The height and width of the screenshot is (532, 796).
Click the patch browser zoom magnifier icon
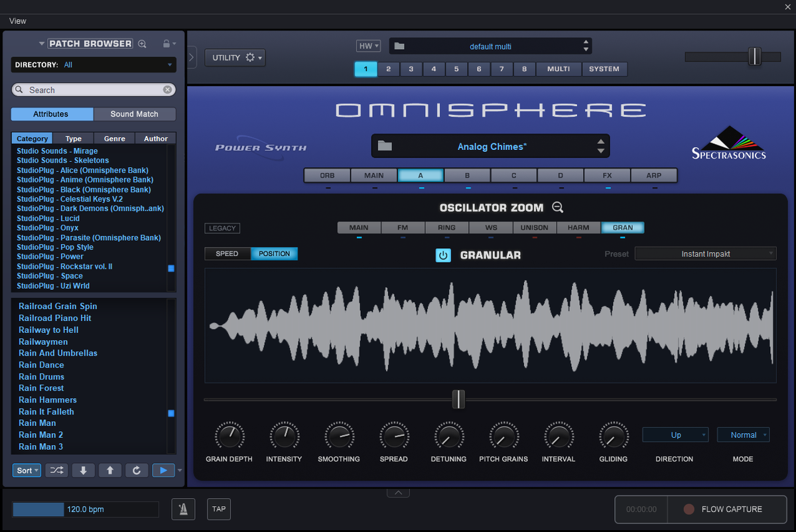coord(142,44)
